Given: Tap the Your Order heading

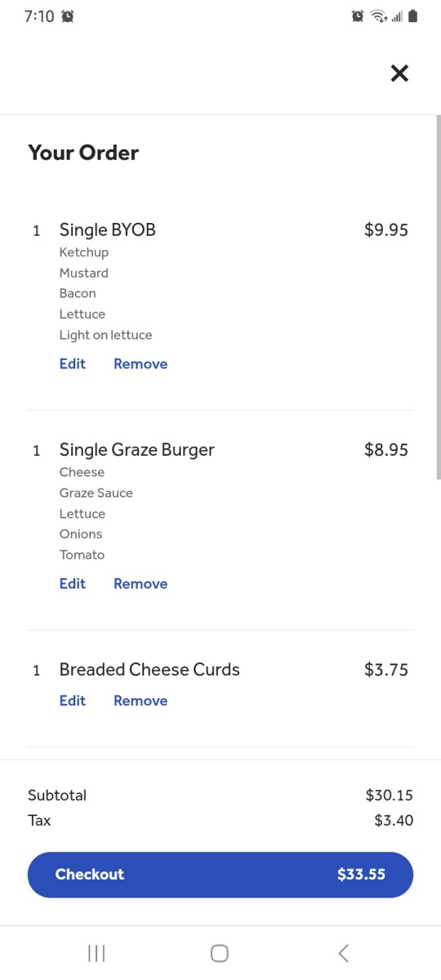Looking at the screenshot, I should pyautogui.click(x=83, y=153).
